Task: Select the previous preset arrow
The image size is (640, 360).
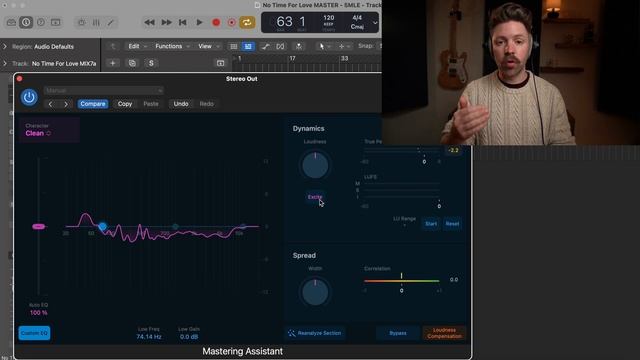Action: point(51,104)
